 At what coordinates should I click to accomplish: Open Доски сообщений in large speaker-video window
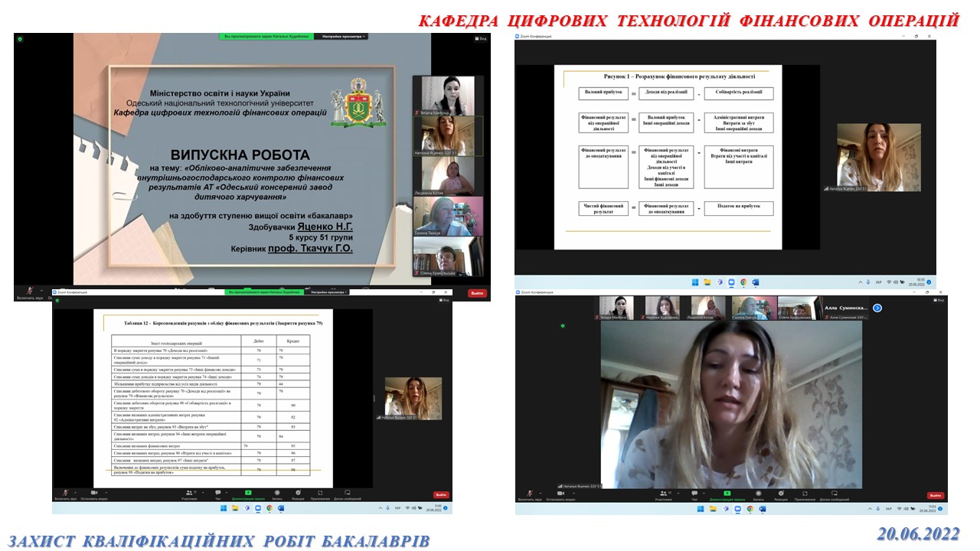834,495
